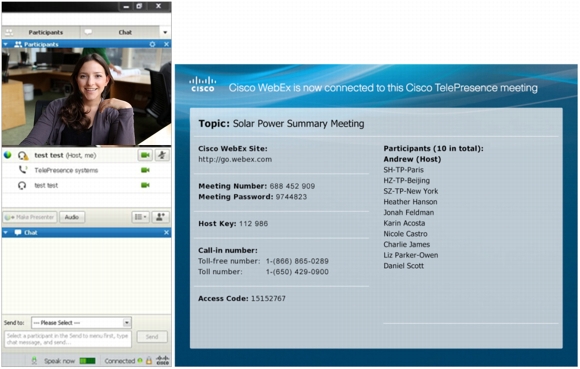The width and height of the screenshot is (580, 369).
Task: Click the Cisco logo in status bar
Action: pos(162,360)
